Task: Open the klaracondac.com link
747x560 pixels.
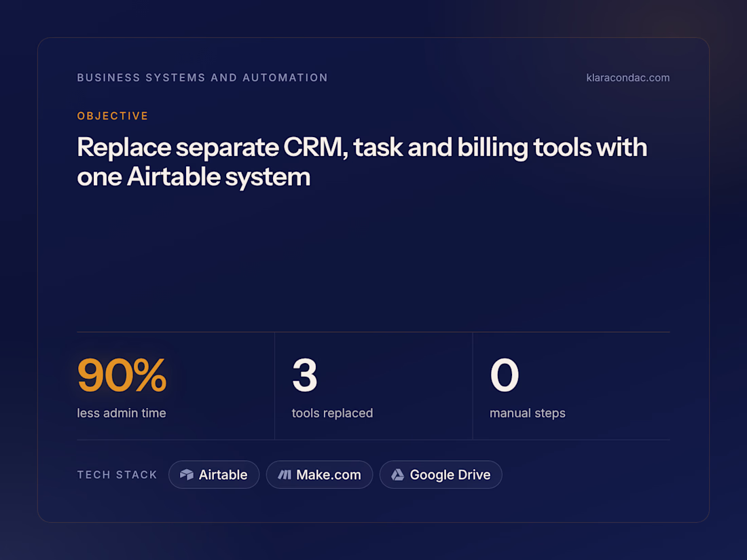Action: 628,77
